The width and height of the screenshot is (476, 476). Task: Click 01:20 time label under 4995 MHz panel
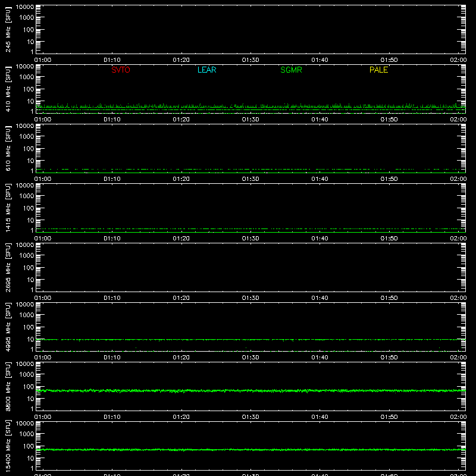(x=181, y=358)
